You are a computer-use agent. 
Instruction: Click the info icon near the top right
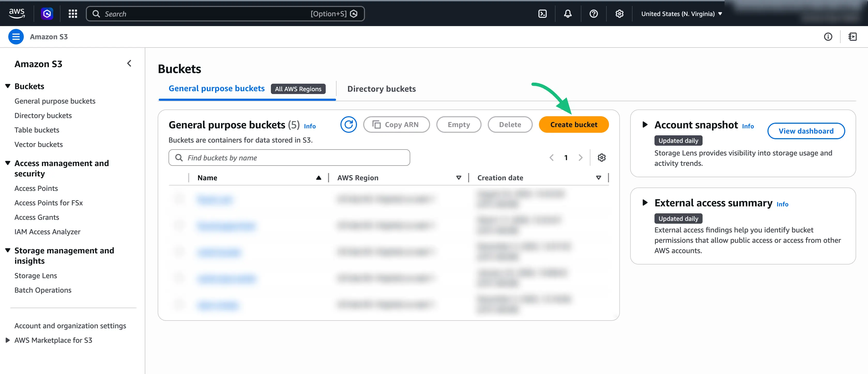coord(828,37)
